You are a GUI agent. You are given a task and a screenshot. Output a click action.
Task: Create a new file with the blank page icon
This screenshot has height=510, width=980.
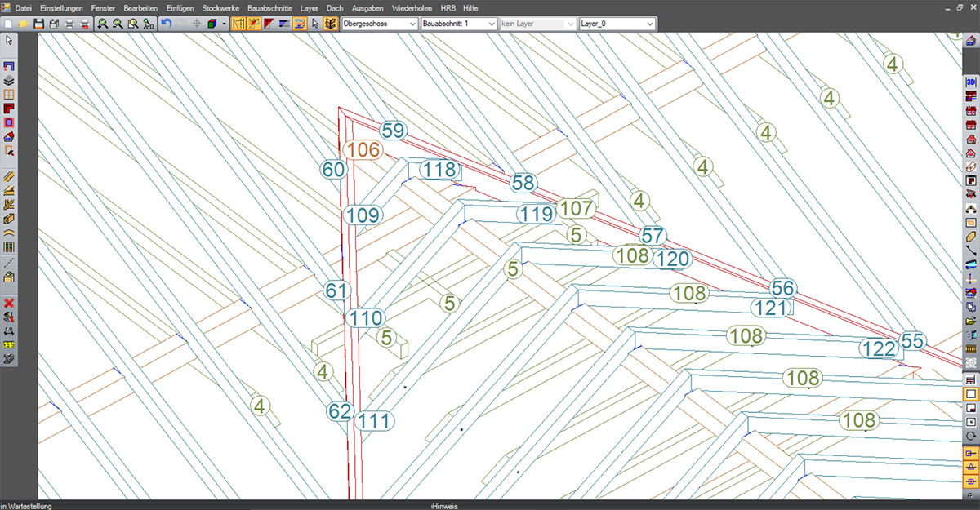(9, 24)
